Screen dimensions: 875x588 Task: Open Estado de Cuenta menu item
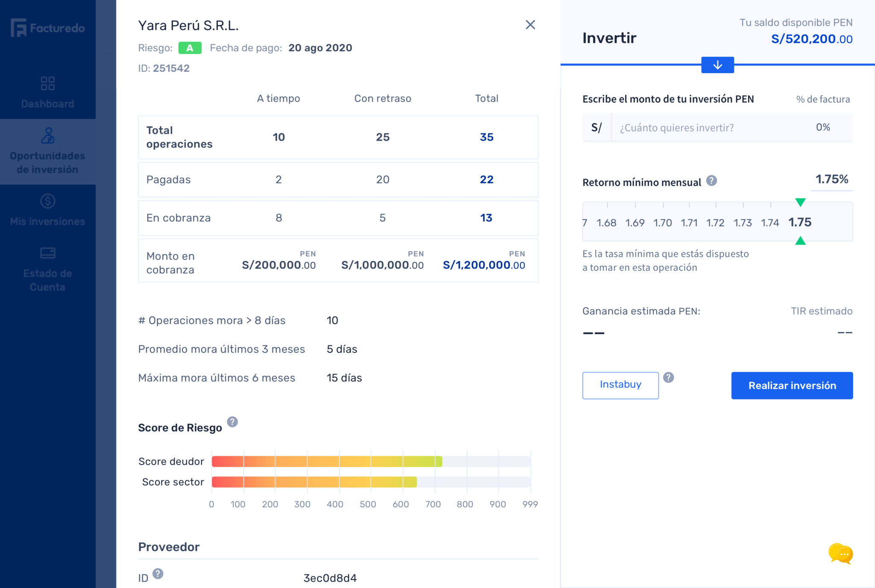47,269
